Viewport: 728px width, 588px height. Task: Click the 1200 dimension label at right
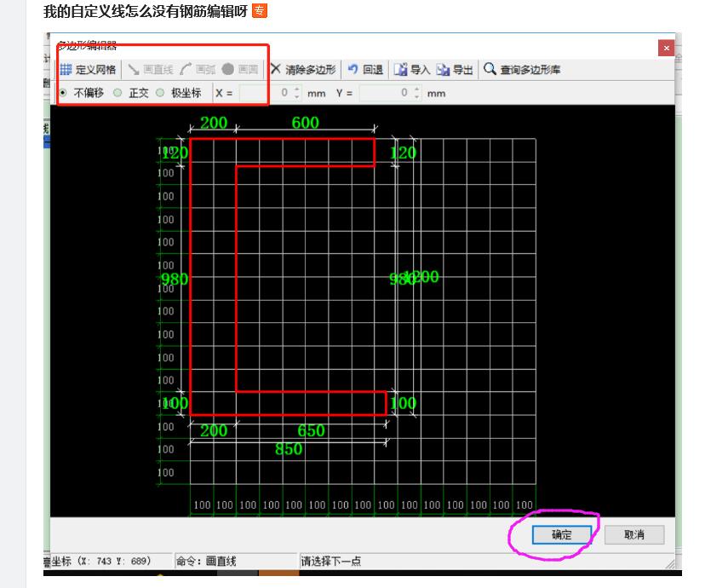[422, 277]
